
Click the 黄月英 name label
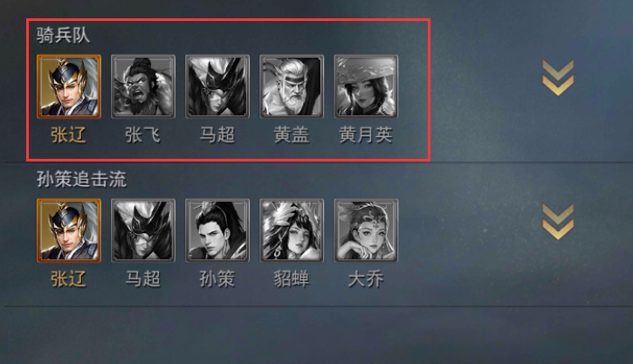(x=366, y=134)
